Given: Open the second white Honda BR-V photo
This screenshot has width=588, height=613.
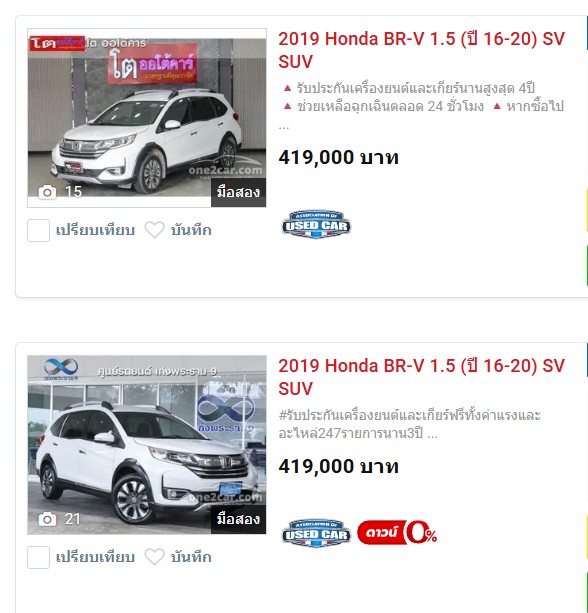Looking at the screenshot, I should click(147, 445).
